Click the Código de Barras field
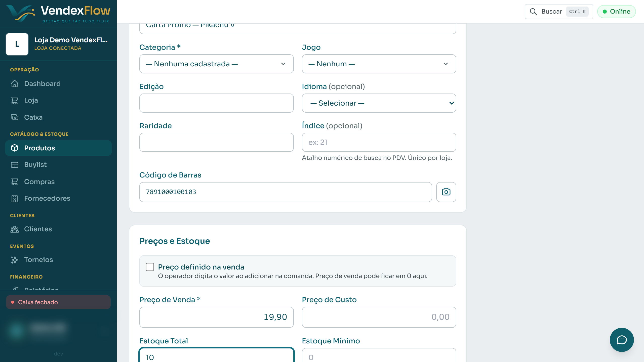This screenshot has width=644, height=362. pyautogui.click(x=286, y=192)
